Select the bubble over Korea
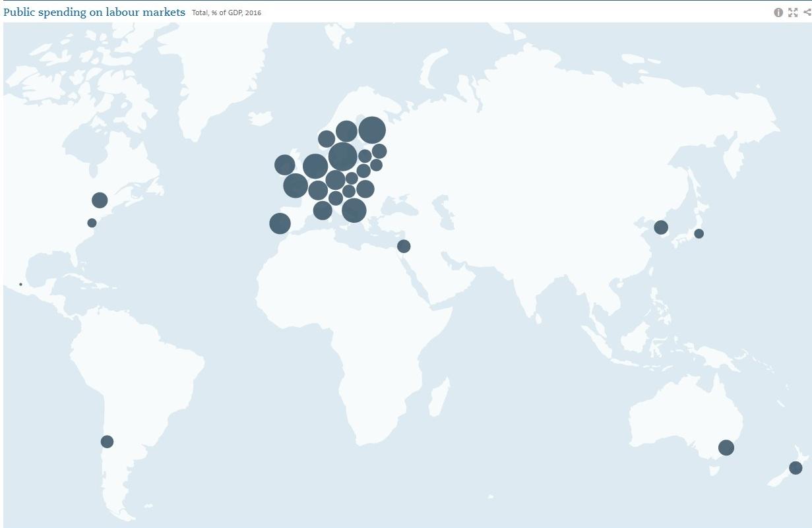Viewport: 812px width, 528px height. pyautogui.click(x=661, y=227)
